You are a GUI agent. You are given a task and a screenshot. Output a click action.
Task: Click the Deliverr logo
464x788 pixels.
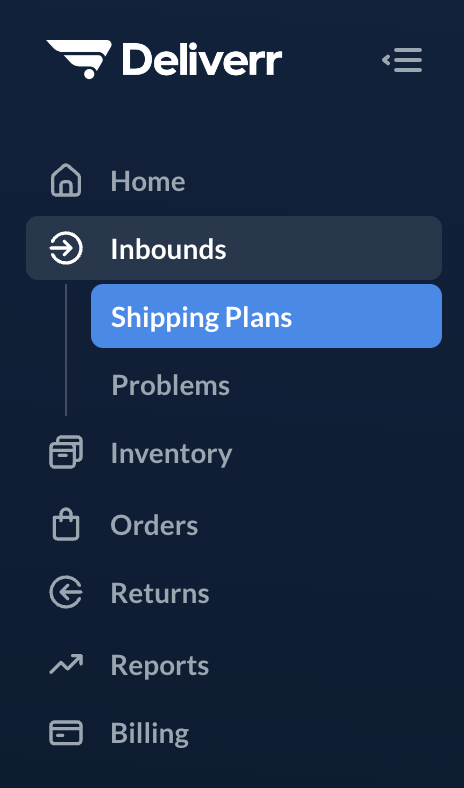164,59
